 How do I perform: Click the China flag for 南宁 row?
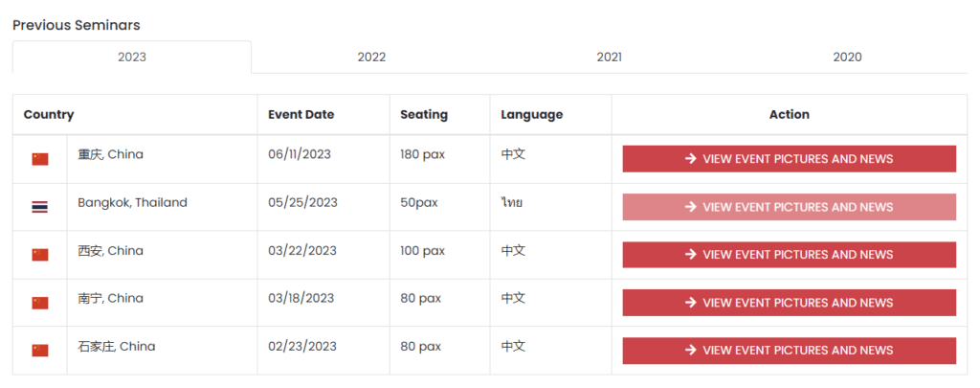pos(40,303)
